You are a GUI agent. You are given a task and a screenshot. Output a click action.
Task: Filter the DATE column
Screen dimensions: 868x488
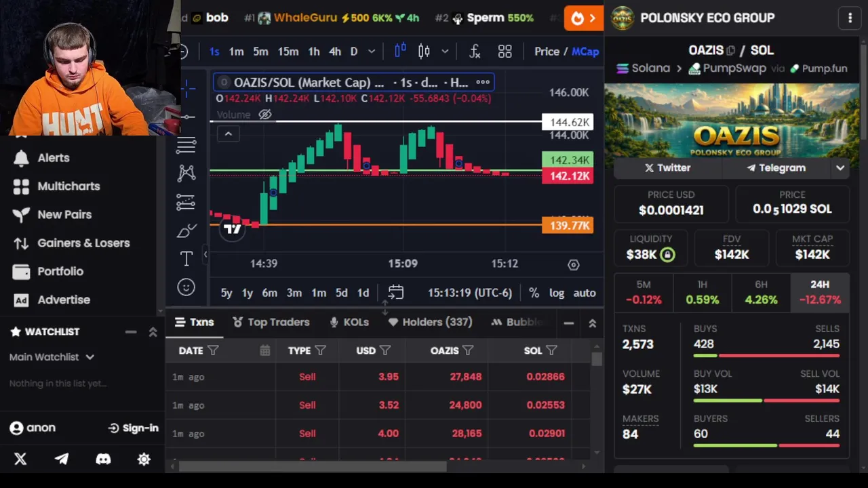(213, 350)
